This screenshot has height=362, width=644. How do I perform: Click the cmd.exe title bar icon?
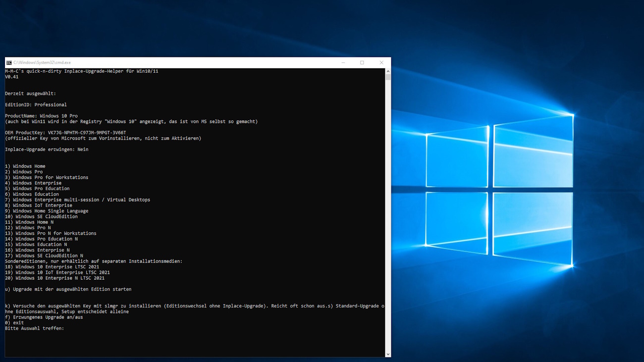[9, 63]
